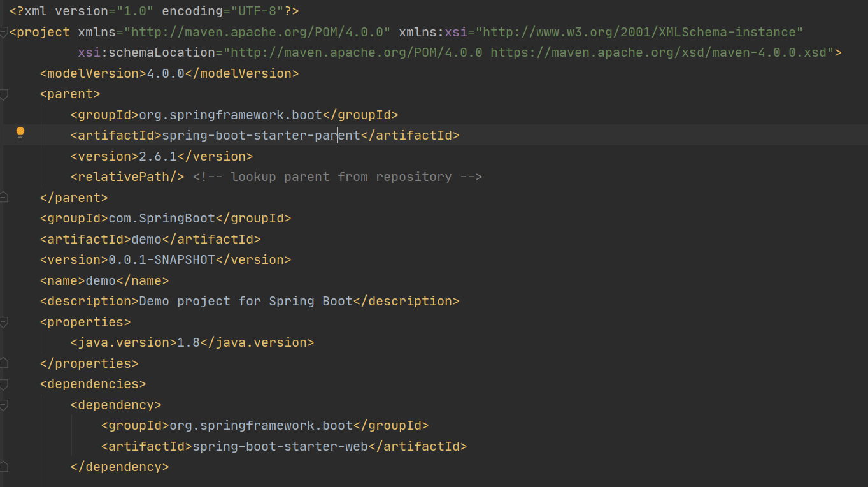The height and width of the screenshot is (487, 868).
Task: Click 'Demo project for Spring Boot' description
Action: (x=246, y=302)
